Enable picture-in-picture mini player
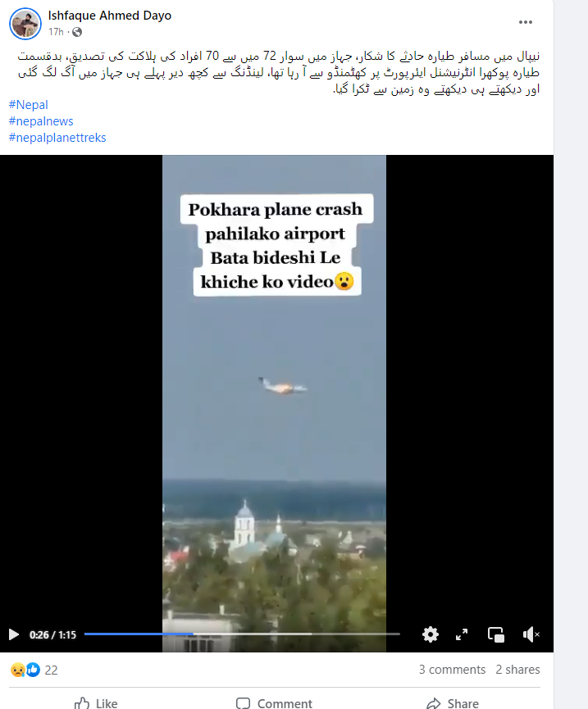Image resolution: width=588 pixels, height=709 pixels. click(495, 634)
